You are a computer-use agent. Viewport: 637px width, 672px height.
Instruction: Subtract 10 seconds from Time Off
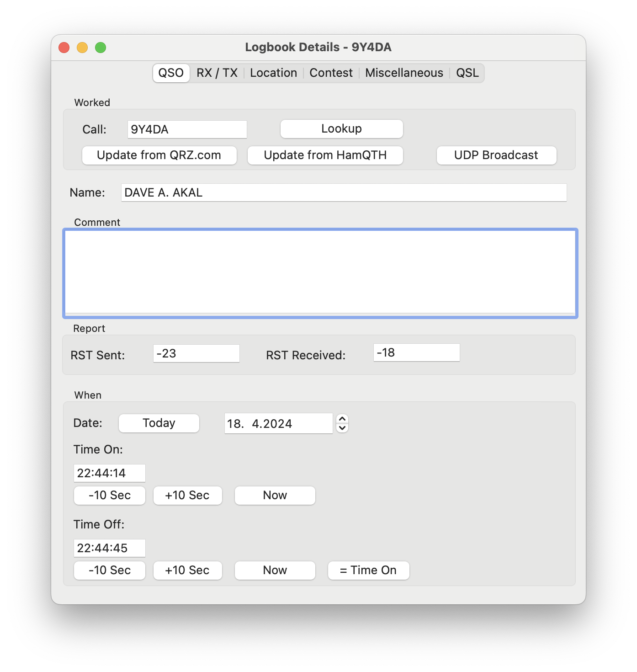[x=109, y=571]
